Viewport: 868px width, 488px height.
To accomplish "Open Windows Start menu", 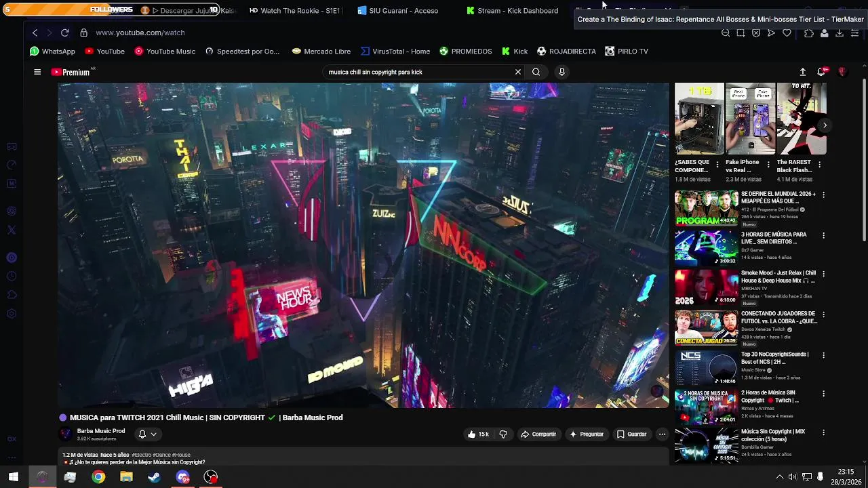I will click(x=14, y=477).
